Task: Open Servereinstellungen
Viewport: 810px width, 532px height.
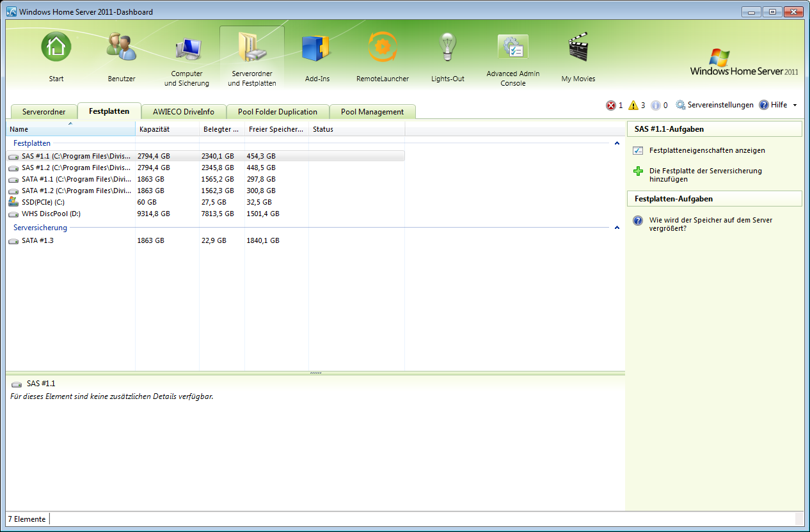Action: point(720,105)
